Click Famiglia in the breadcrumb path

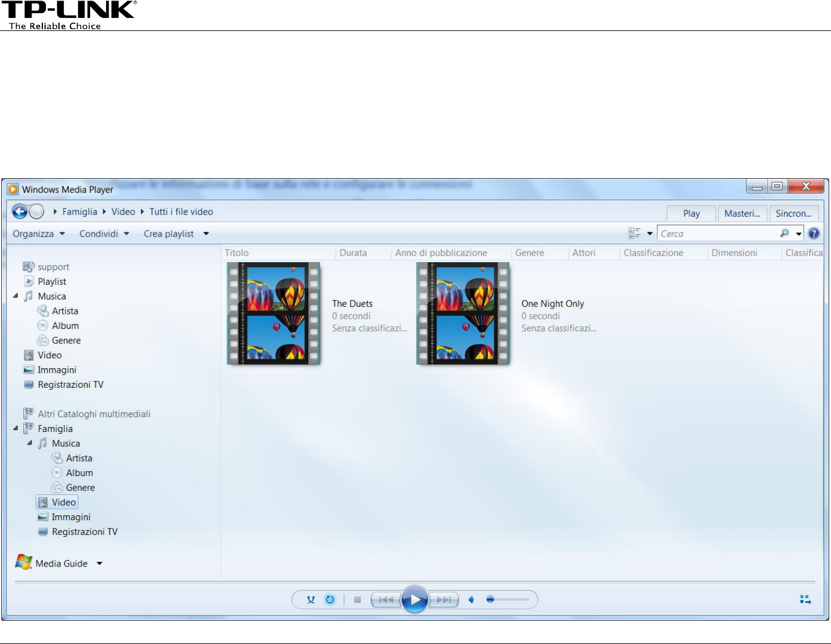(79, 211)
